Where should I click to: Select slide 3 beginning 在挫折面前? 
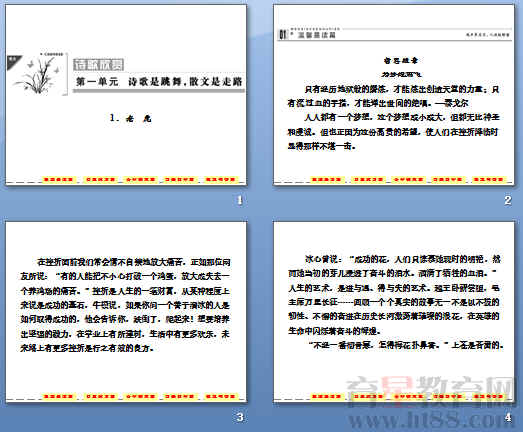126,311
